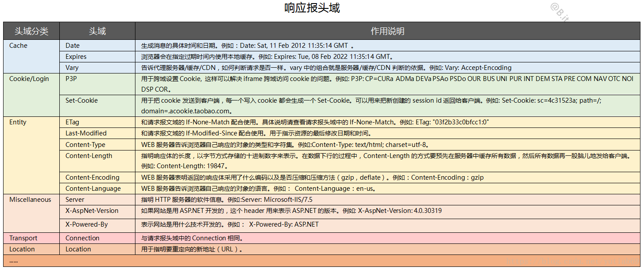Click the description with text/html; charset=utf-8
This screenshot has width=644, height=270.
[x=387, y=144]
